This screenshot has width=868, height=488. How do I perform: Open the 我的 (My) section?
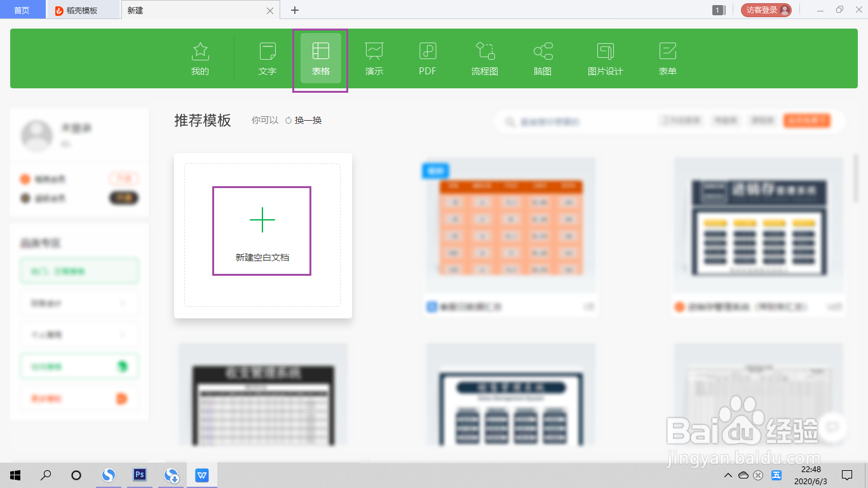coord(200,59)
